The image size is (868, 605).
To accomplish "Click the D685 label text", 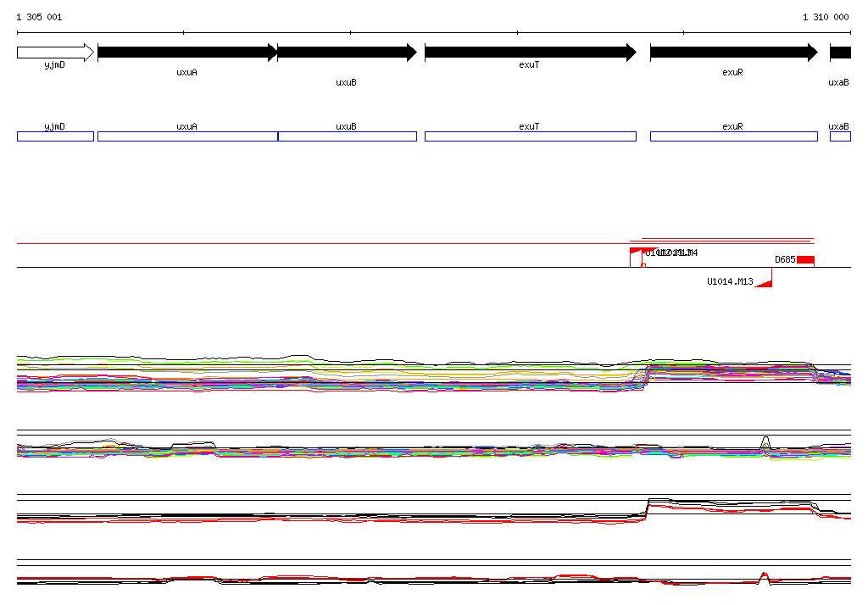I will pyautogui.click(x=785, y=259).
